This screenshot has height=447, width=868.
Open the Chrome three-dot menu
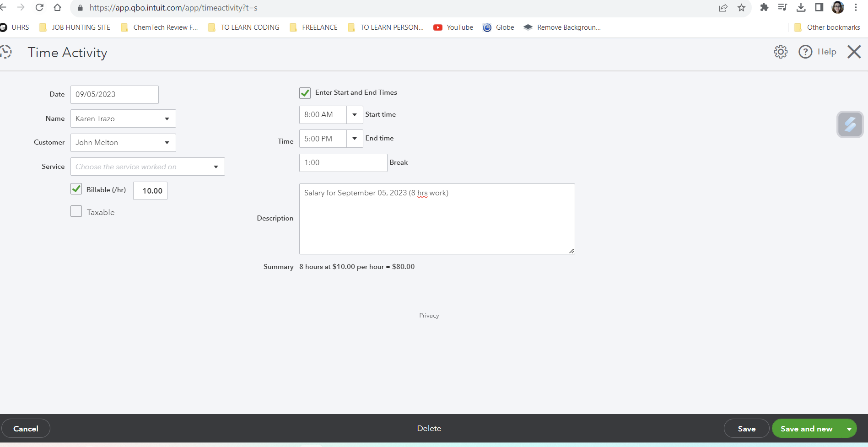[856, 7]
